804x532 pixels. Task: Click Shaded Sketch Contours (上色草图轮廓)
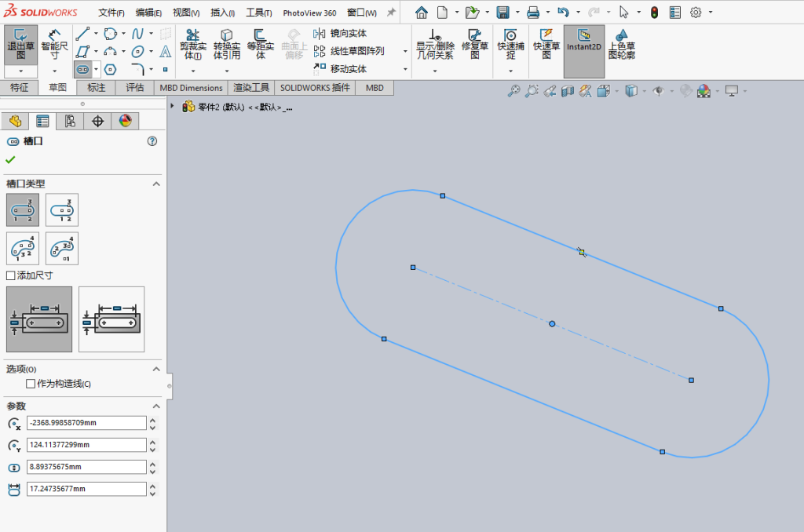[x=622, y=45]
